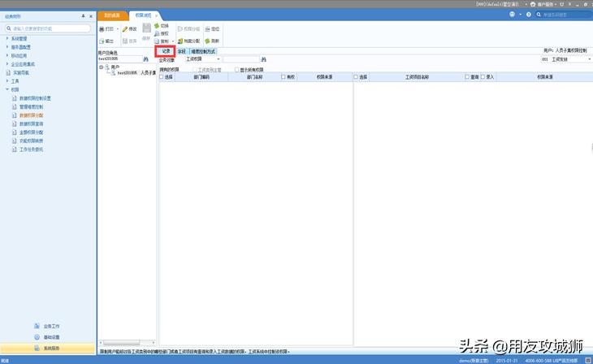This screenshot has width=593, height=364.
Task: Click the department name column header
Action: (x=254, y=77)
